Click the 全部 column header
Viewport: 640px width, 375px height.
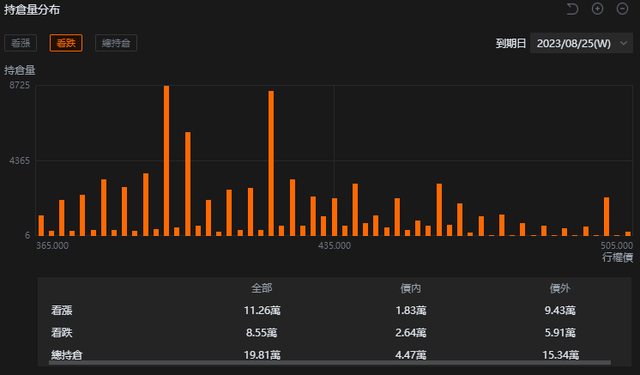262,288
